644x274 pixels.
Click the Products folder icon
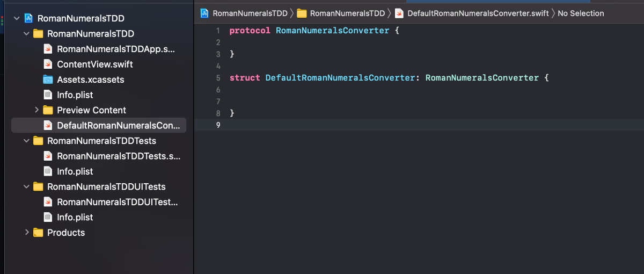point(38,233)
